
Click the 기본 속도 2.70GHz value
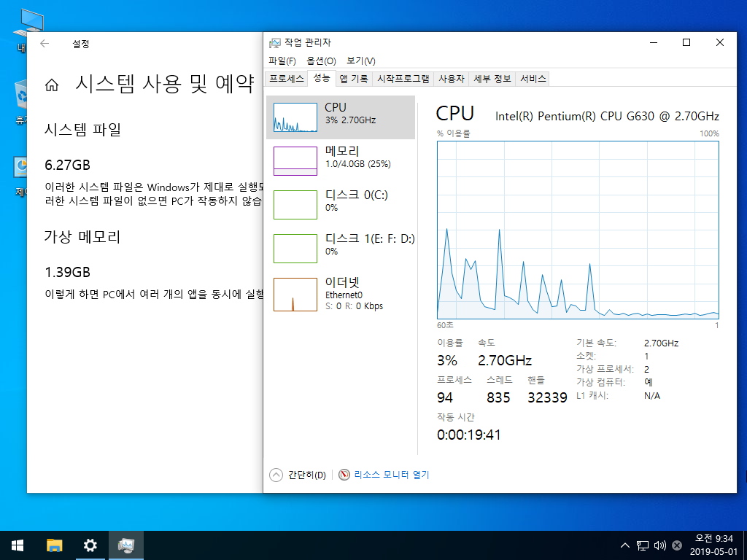(x=661, y=343)
